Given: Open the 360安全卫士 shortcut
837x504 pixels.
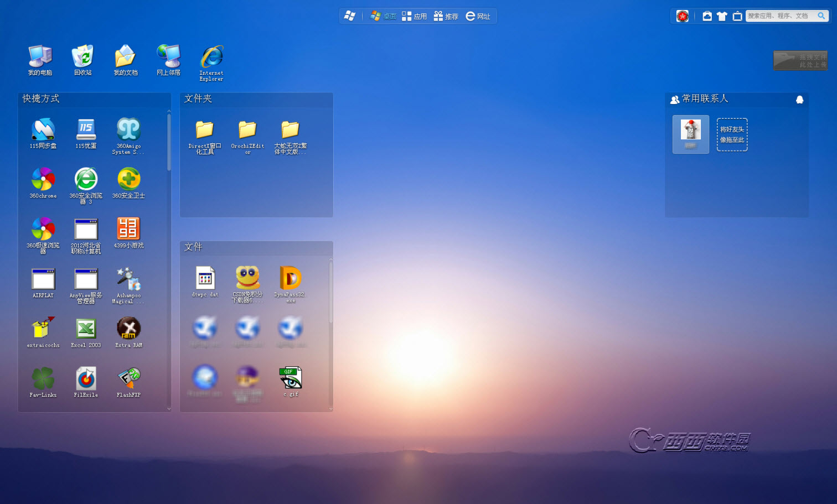Looking at the screenshot, I should pos(128,179).
